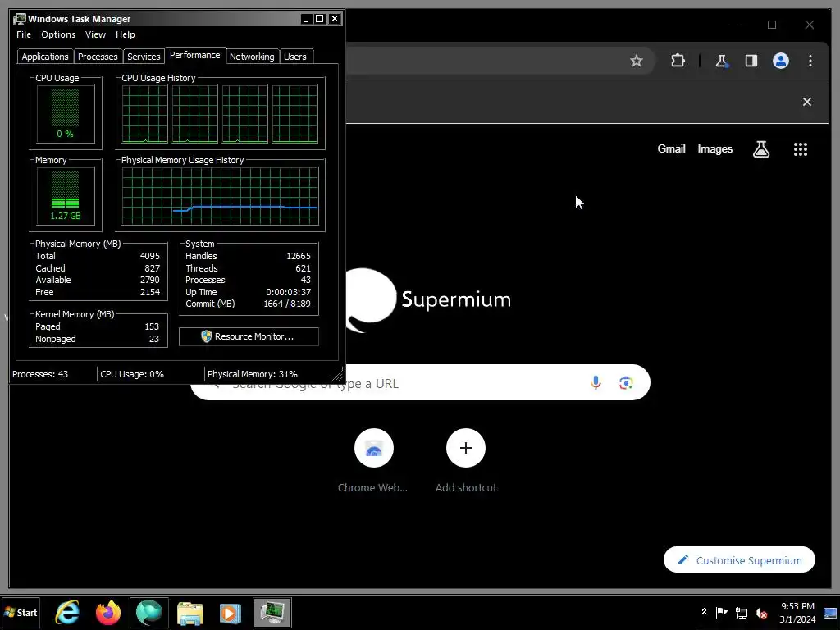Viewport: 840px width, 630px height.
Task: Show hidden tray icons arrow
Action: pos(704,612)
